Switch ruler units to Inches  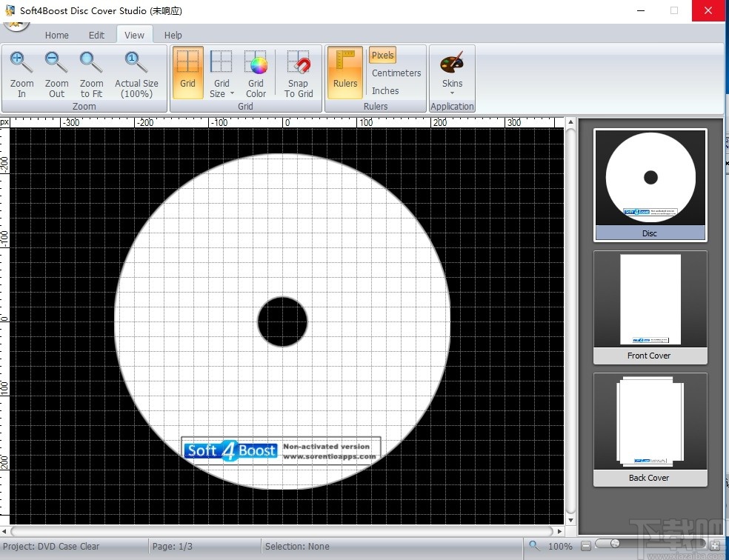tap(385, 90)
